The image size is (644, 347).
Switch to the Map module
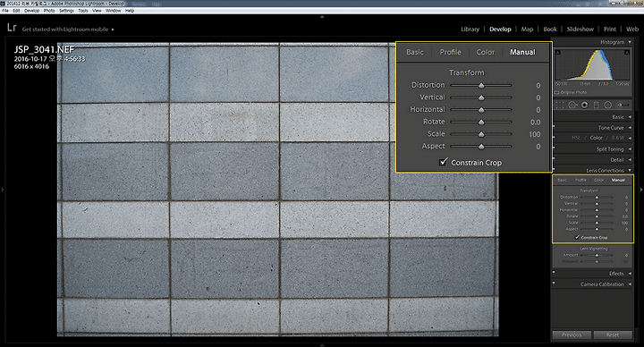(527, 30)
